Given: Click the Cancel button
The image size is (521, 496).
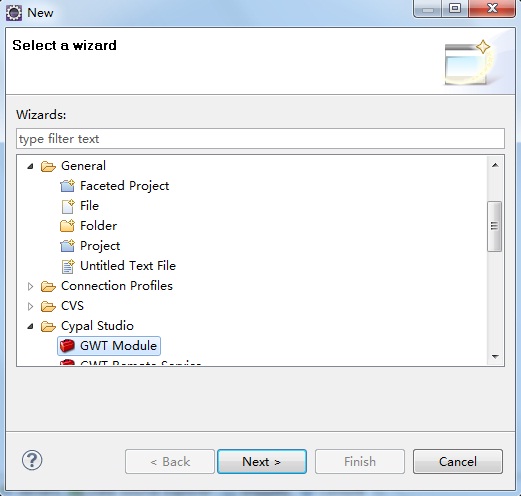Looking at the screenshot, I should [458, 461].
